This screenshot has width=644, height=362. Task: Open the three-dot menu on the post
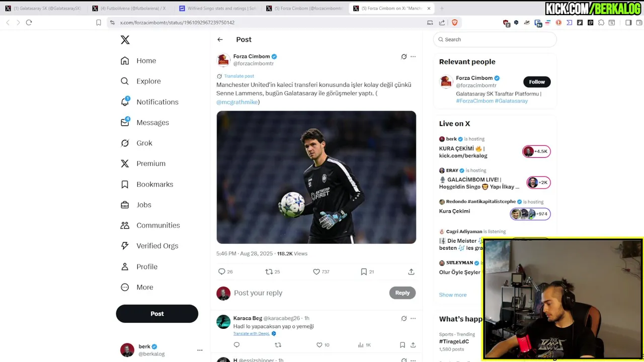coord(413,57)
